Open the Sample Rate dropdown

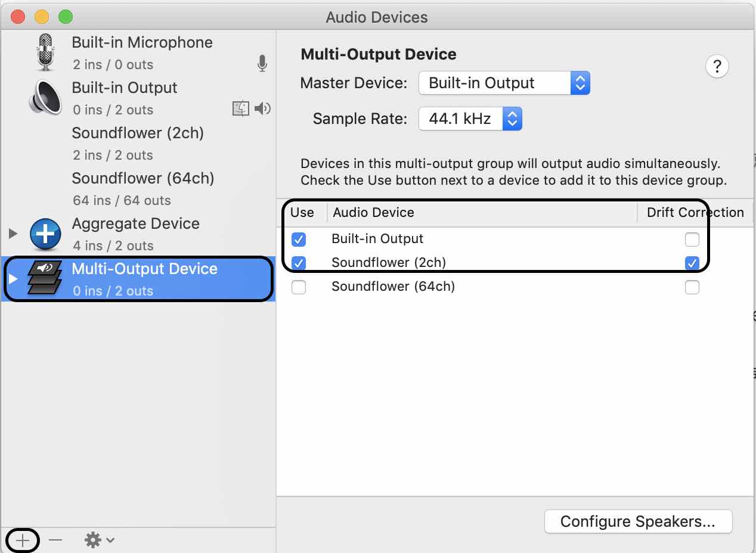point(470,119)
